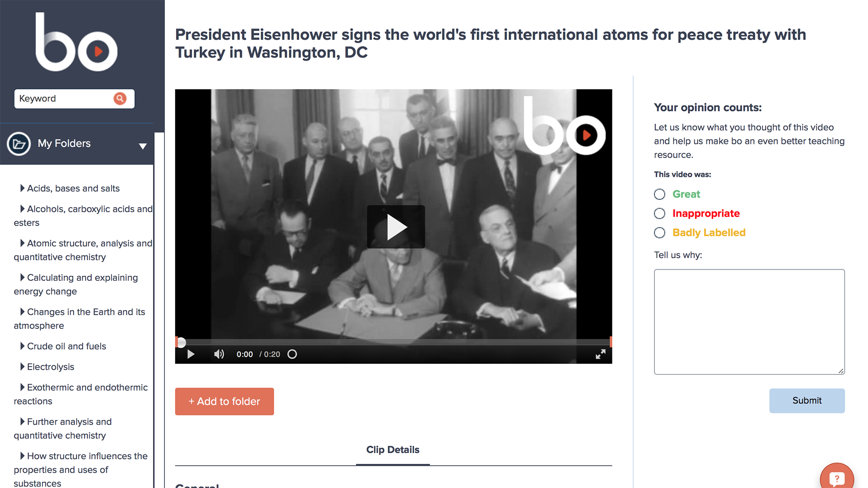Click the small play icon in the video controls
The height and width of the screenshot is (488, 868).
point(191,354)
